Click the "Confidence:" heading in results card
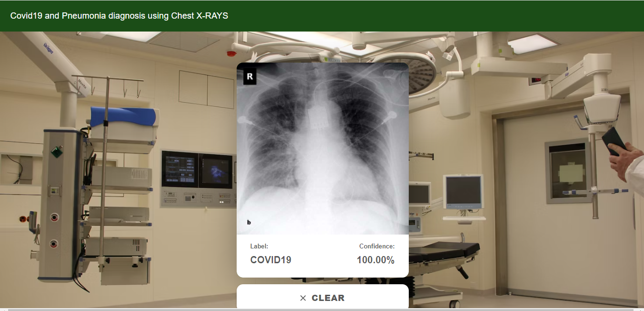The image size is (644, 311). point(377,246)
